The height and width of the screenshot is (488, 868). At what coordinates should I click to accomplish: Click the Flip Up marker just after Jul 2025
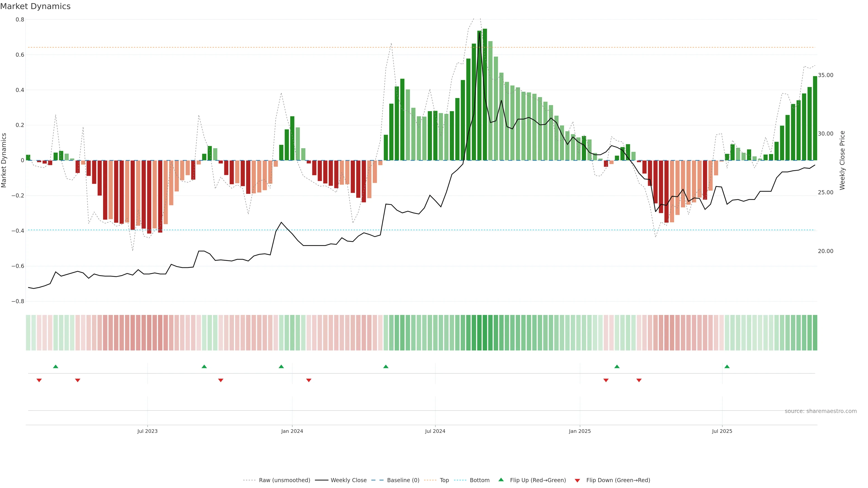click(x=727, y=366)
